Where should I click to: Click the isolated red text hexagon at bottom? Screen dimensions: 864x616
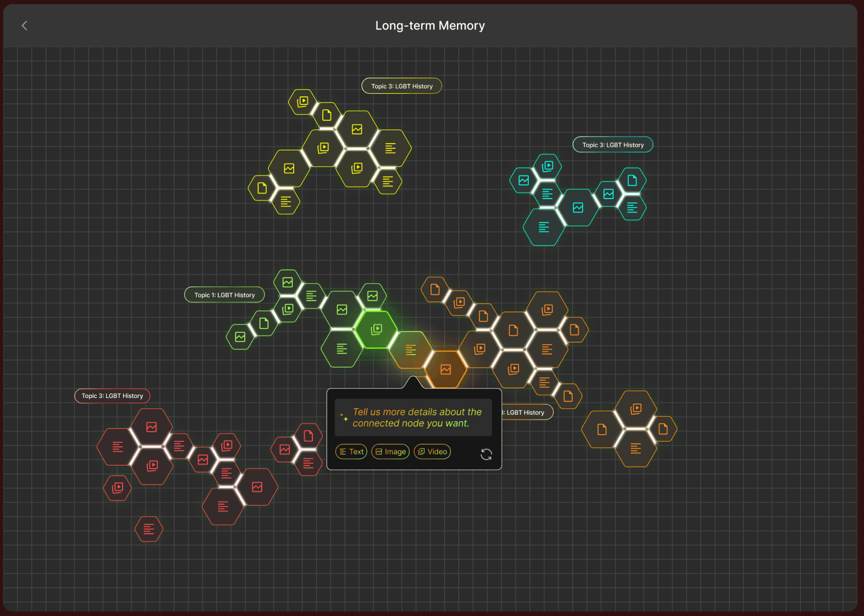pos(149,529)
